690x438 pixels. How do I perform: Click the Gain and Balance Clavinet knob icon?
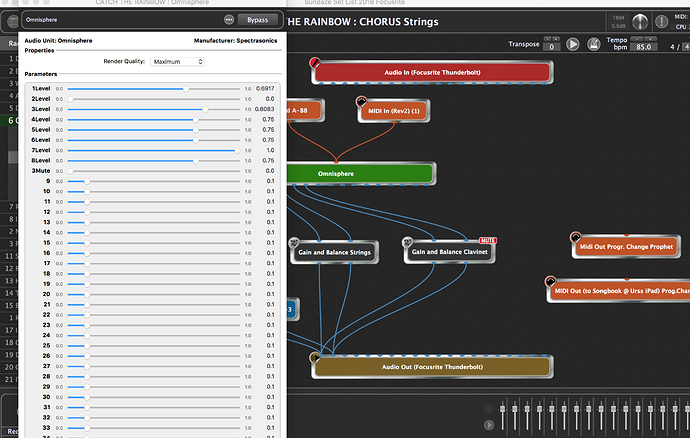point(407,242)
